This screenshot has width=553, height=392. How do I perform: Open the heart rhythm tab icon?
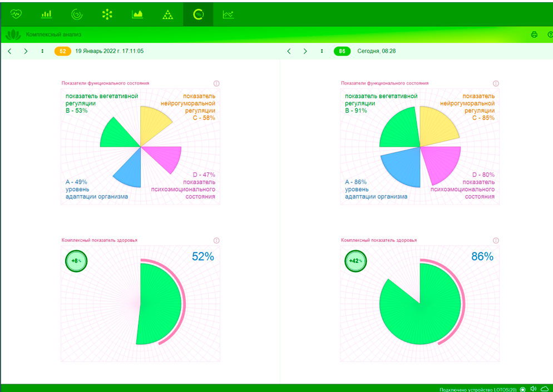16,14
